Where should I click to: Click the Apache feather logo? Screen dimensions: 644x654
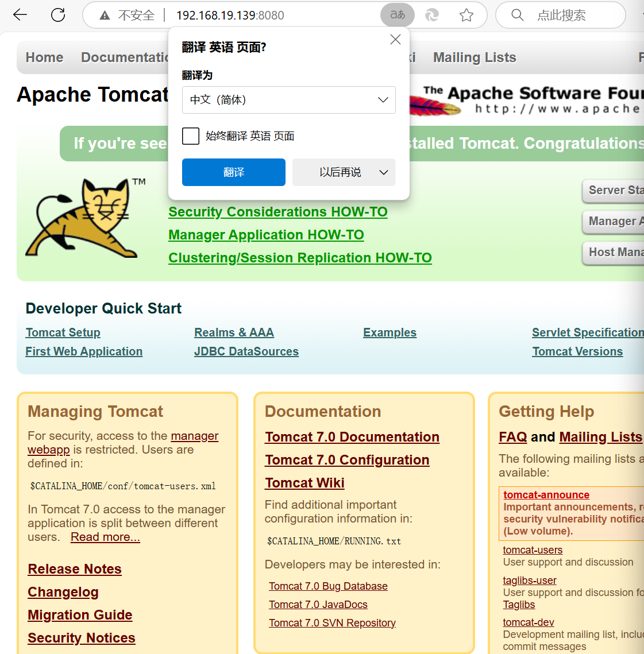click(x=435, y=105)
